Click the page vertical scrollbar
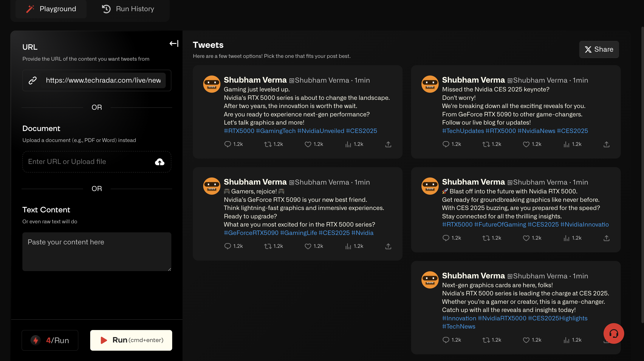 642,175
